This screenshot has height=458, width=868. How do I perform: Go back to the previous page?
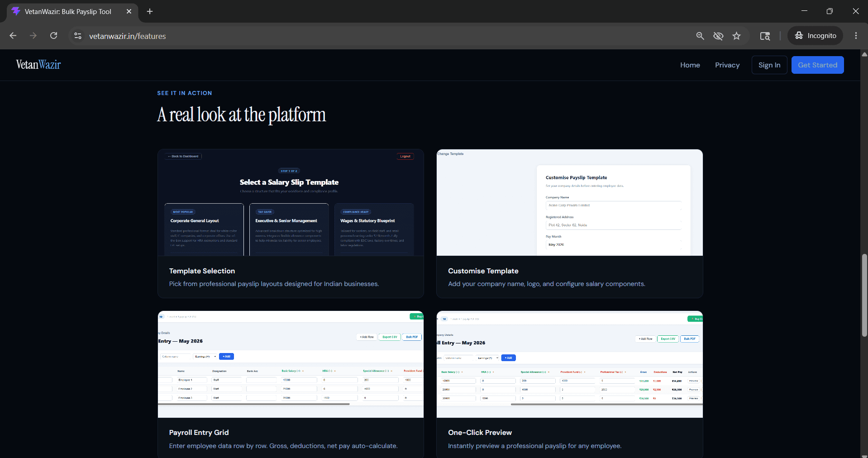click(x=13, y=36)
